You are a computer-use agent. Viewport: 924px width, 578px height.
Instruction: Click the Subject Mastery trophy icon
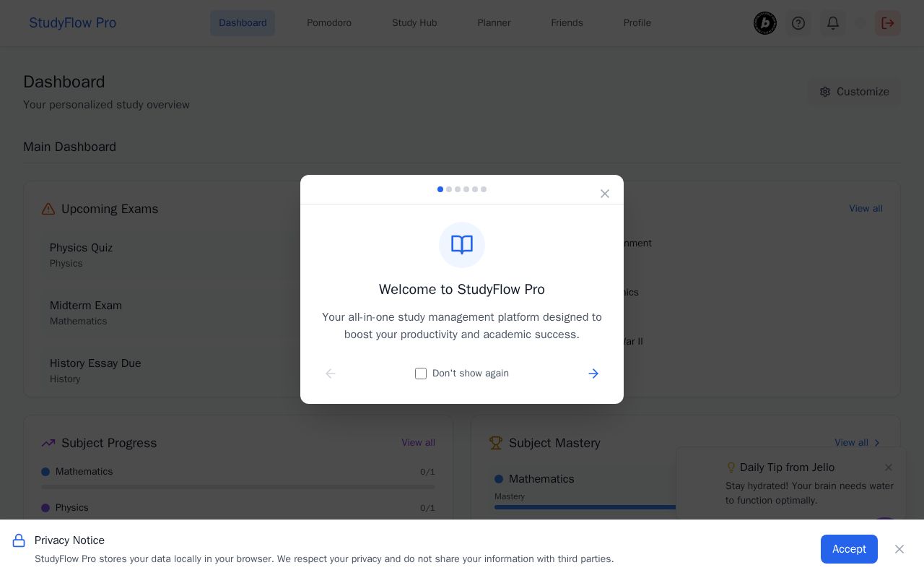point(496,443)
